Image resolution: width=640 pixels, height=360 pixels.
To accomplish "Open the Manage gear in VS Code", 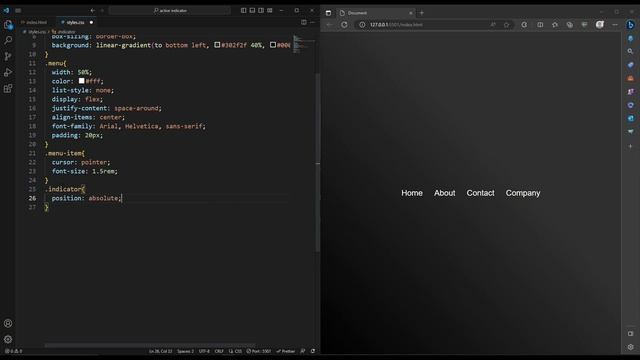I will (x=8, y=339).
